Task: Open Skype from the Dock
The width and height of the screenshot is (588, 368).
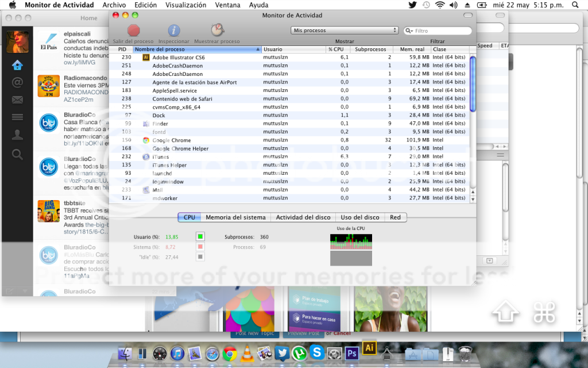Action: (317, 353)
